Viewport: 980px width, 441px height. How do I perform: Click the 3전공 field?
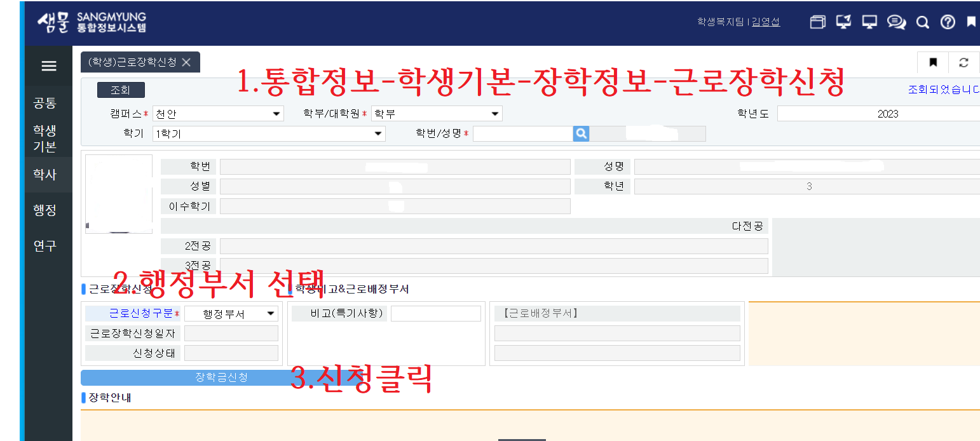point(494,266)
